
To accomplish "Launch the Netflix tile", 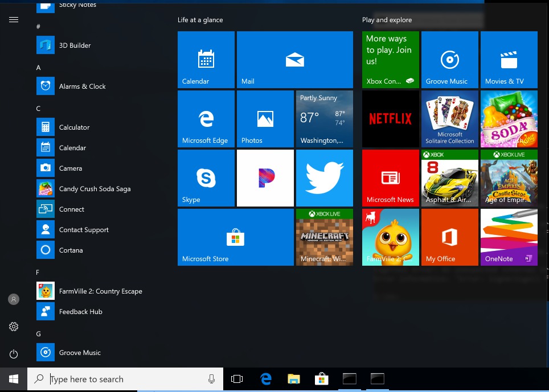I will pos(390,119).
